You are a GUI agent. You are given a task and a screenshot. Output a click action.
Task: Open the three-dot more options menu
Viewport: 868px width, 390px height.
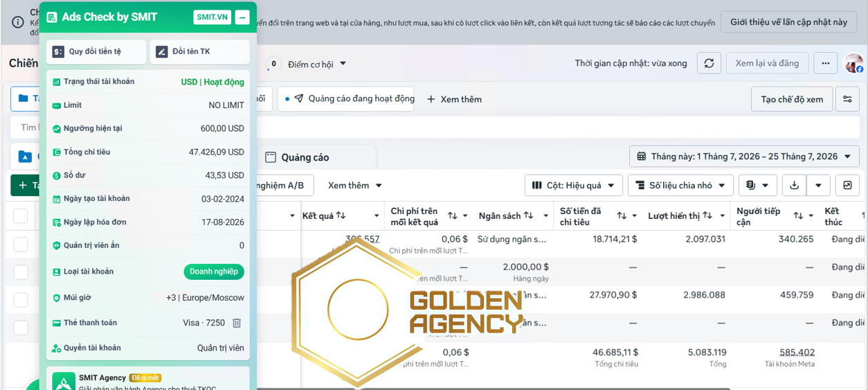825,63
